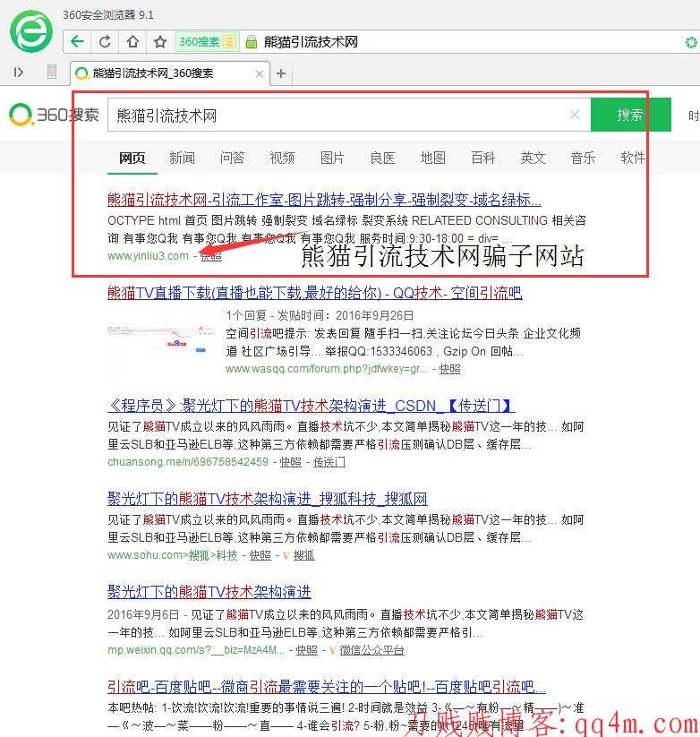Switch to the 新闻 tab
The height and width of the screenshot is (737, 700).
click(183, 158)
